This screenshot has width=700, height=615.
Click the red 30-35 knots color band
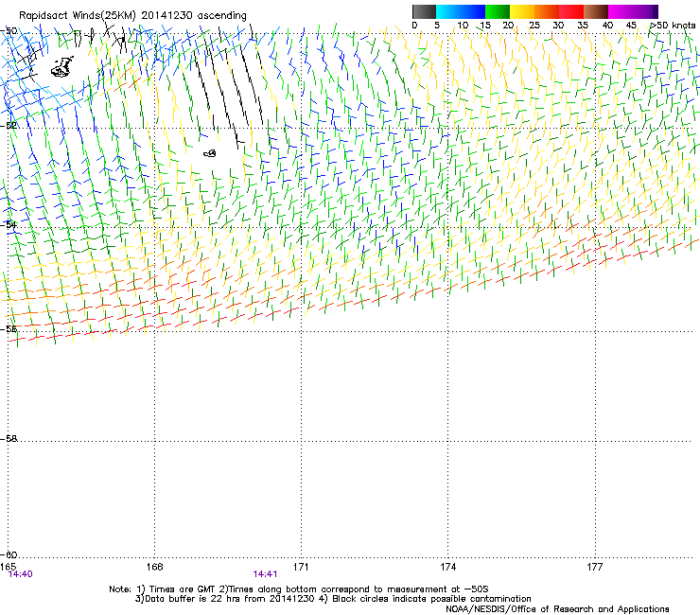coord(571,11)
